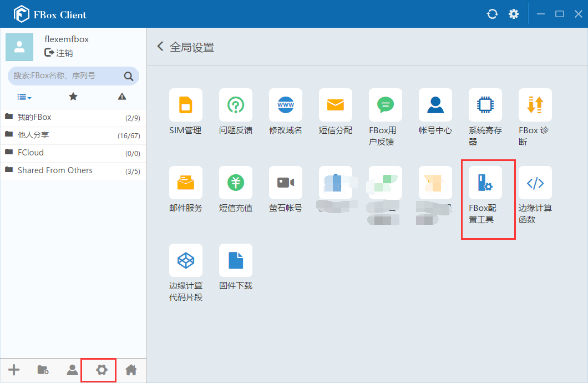Open settings gear in title bar

pyautogui.click(x=513, y=14)
